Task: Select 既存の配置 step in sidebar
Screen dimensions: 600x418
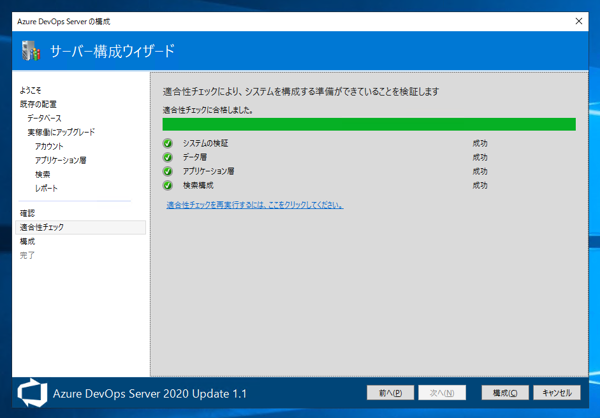Action: click(x=38, y=104)
